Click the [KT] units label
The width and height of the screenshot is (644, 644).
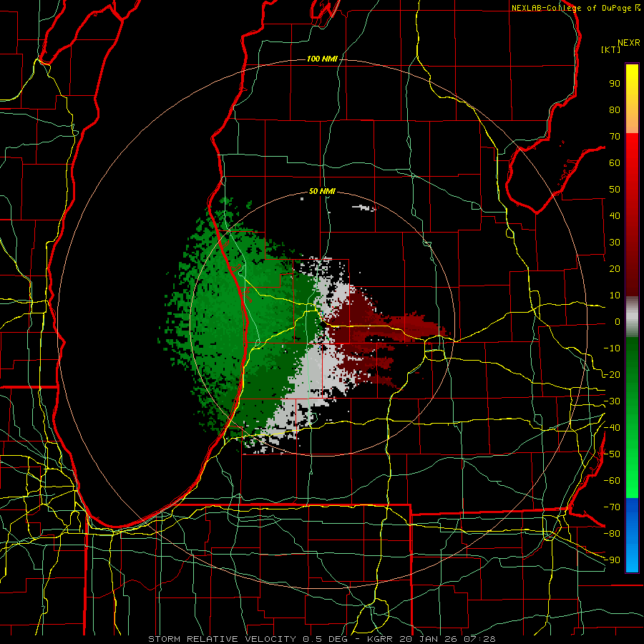pos(611,49)
